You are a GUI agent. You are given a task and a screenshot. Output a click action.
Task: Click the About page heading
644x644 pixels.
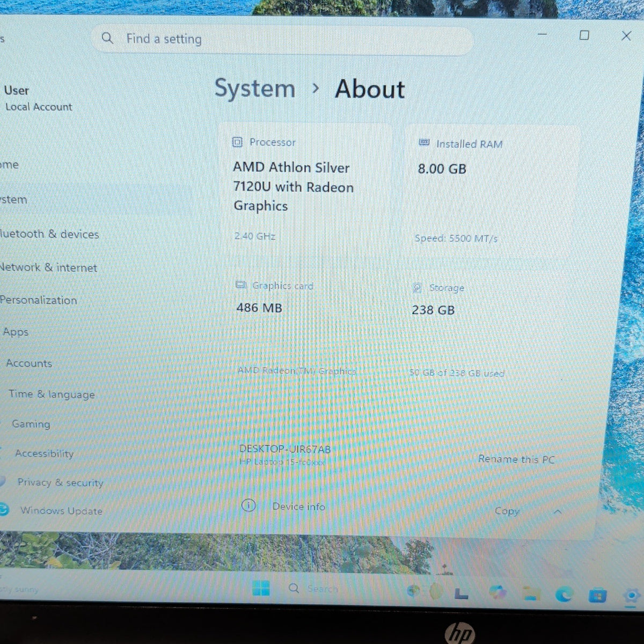point(370,89)
